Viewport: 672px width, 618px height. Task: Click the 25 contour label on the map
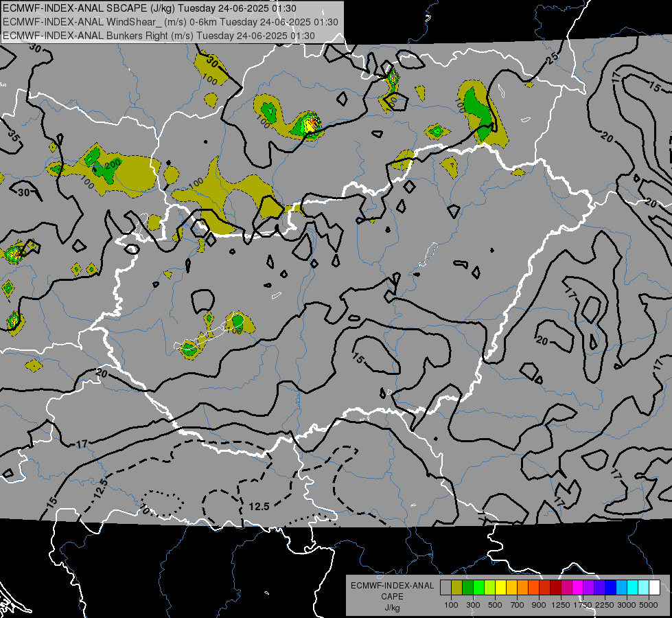tap(553, 58)
